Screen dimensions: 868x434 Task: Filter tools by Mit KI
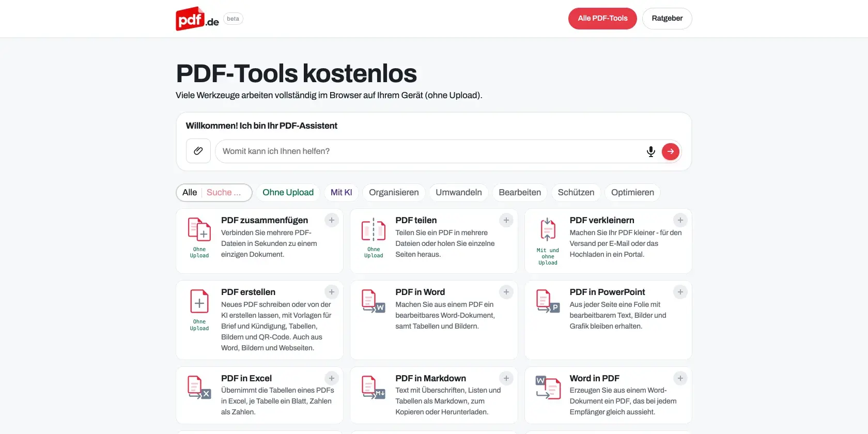click(x=341, y=192)
